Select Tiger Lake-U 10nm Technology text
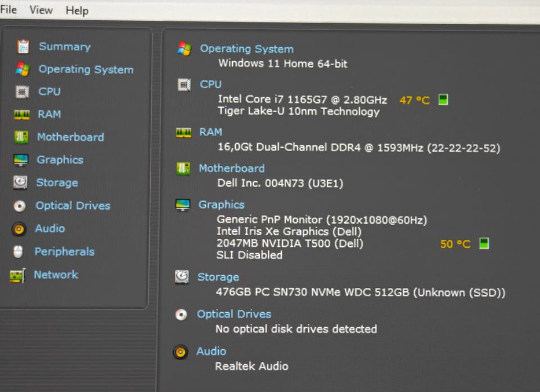The height and width of the screenshot is (392, 540). click(299, 111)
